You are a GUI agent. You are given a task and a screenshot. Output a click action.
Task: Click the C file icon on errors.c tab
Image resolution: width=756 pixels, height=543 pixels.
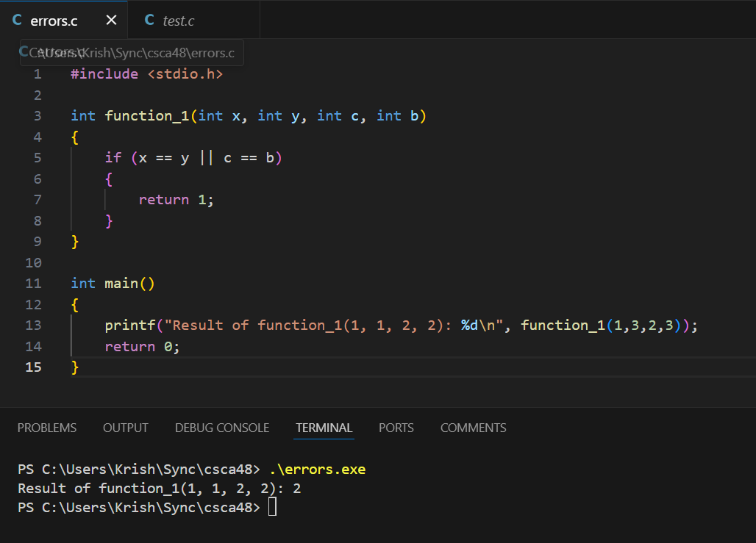[x=17, y=21]
